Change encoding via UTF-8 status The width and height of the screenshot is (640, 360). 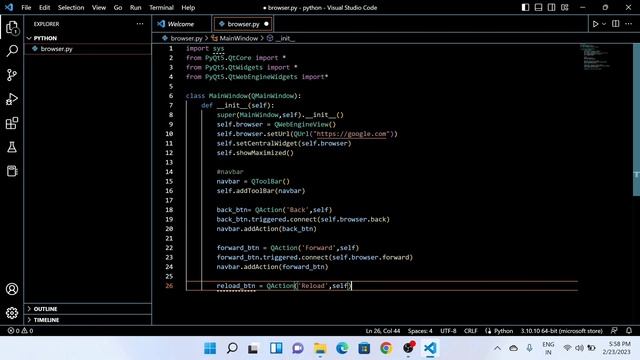tap(448, 331)
